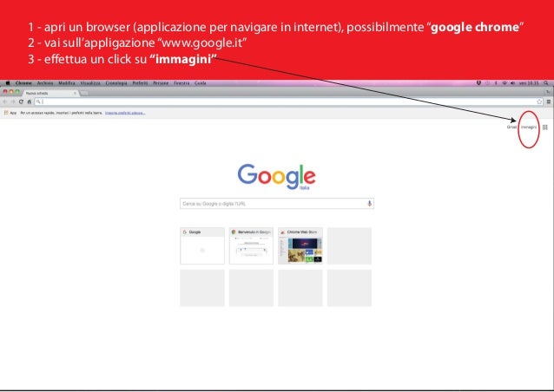This screenshot has height=392, width=554.
Task: Click the volume icon in menu bar
Action: coord(512,83)
